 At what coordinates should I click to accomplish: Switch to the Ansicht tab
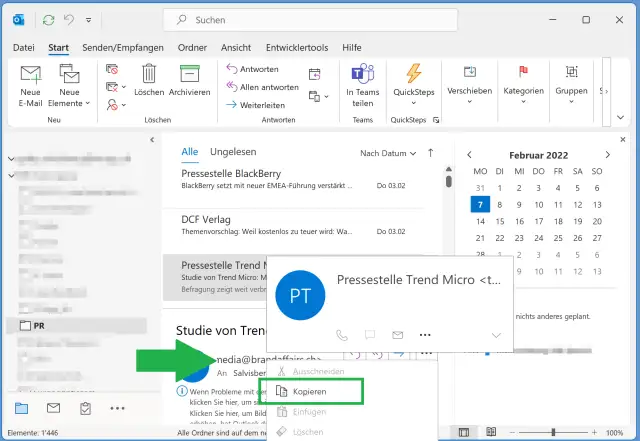236,48
